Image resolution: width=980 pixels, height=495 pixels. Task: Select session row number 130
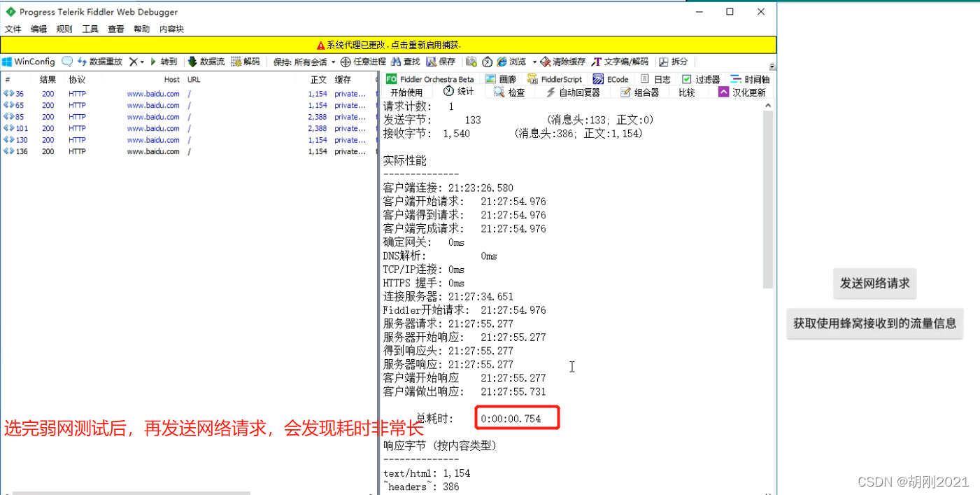coord(189,140)
